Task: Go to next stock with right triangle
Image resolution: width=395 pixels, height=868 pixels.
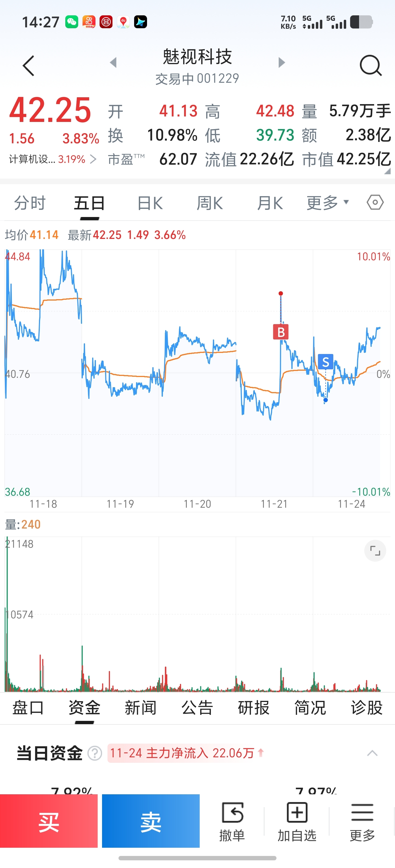Action: pyautogui.click(x=281, y=62)
